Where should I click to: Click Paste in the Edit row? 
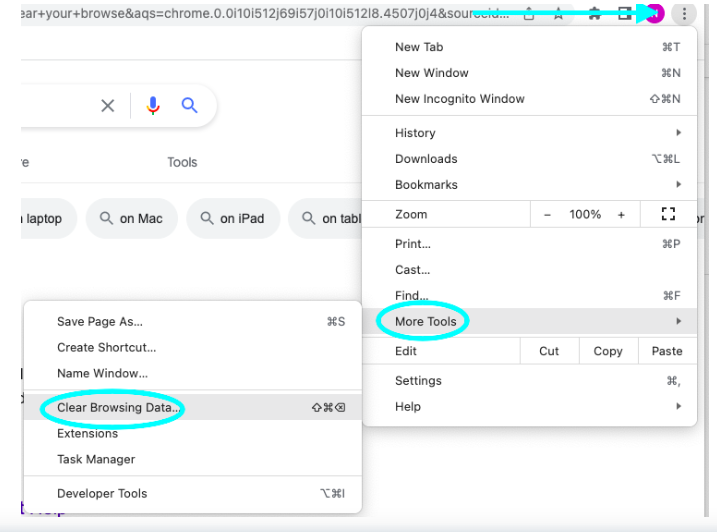click(667, 351)
